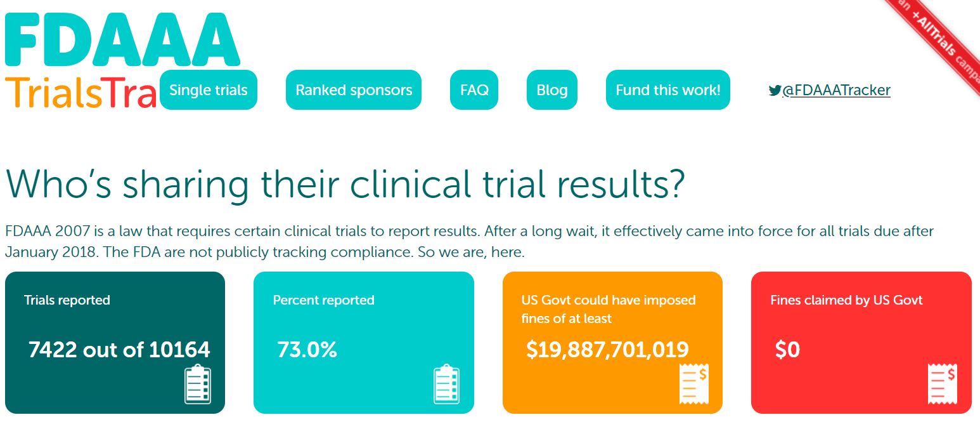This screenshot has height=429, width=980.
Task: Open the Single trials page
Action: coord(209,90)
